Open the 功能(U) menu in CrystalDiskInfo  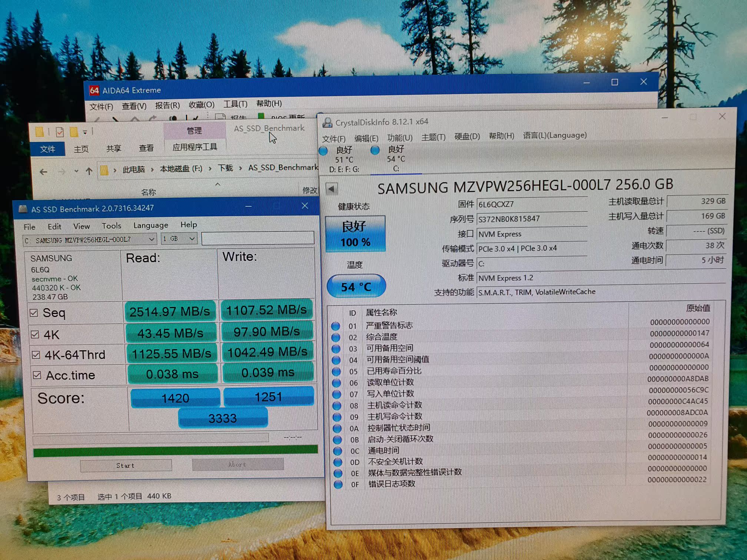point(399,138)
